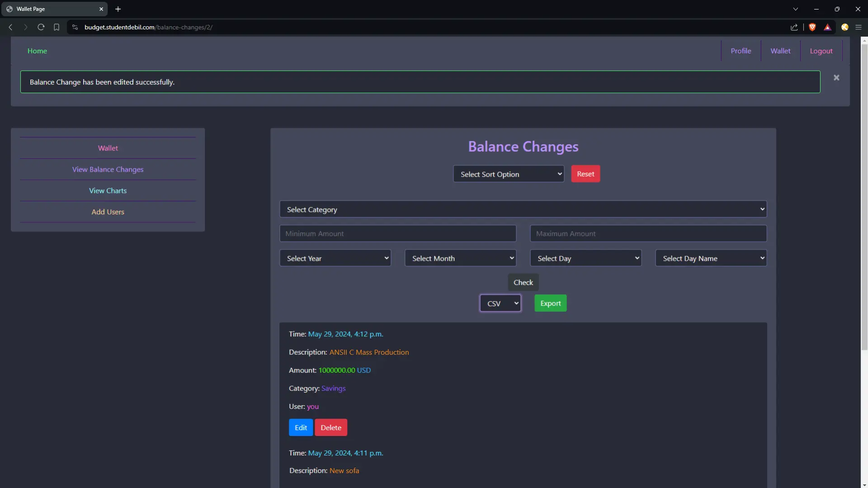Expand the Select Day dropdown
868x488 pixels.
(x=586, y=258)
